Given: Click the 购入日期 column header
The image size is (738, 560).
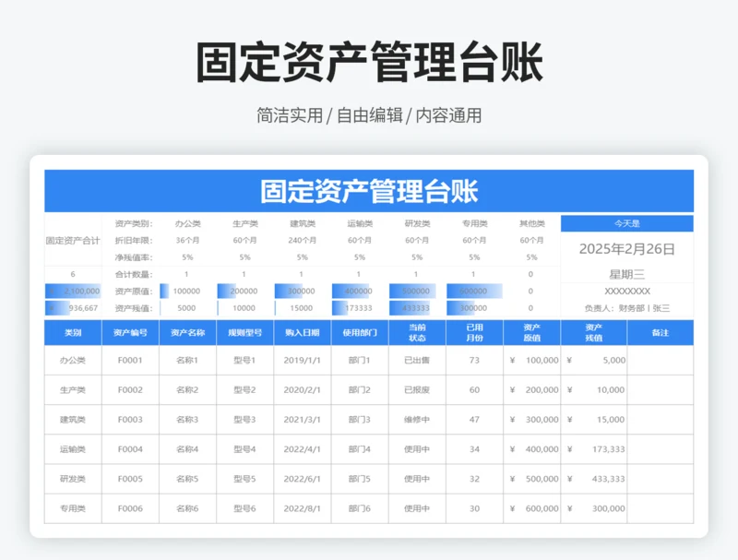Looking at the screenshot, I should [x=303, y=333].
